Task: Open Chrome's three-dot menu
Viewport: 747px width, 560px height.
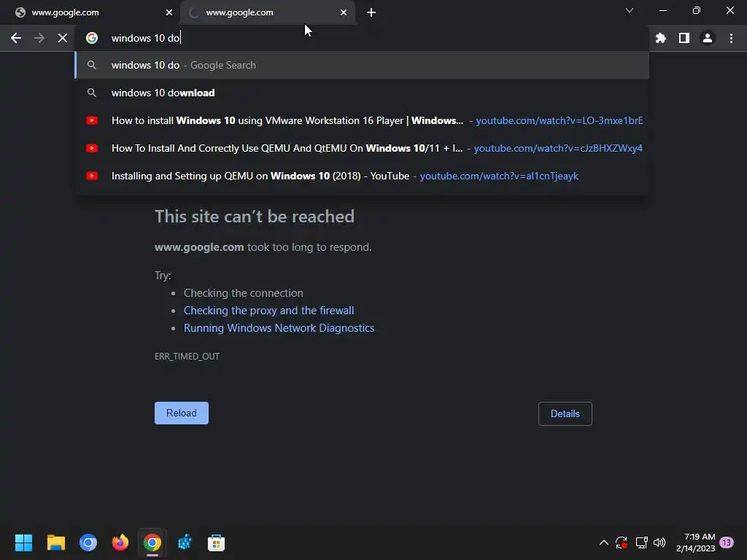Action: (x=731, y=38)
